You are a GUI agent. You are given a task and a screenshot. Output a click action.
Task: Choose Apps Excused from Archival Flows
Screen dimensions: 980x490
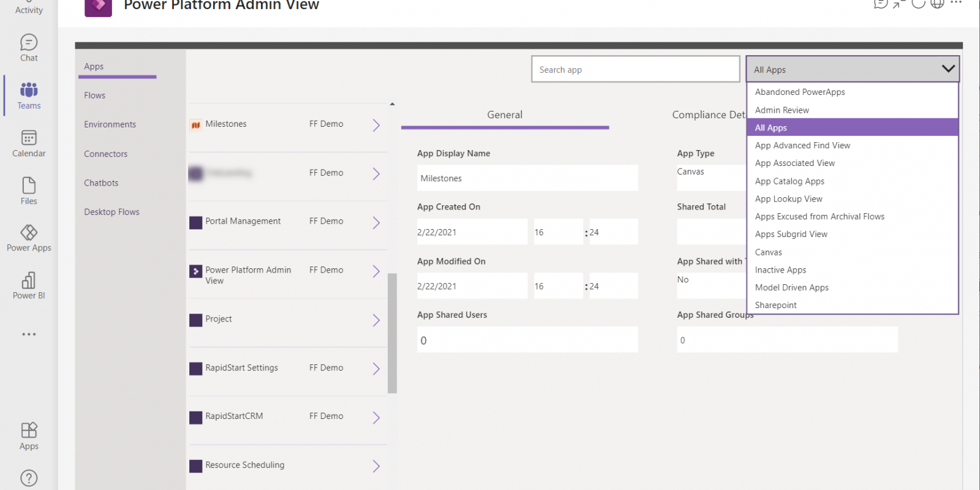tap(853, 216)
